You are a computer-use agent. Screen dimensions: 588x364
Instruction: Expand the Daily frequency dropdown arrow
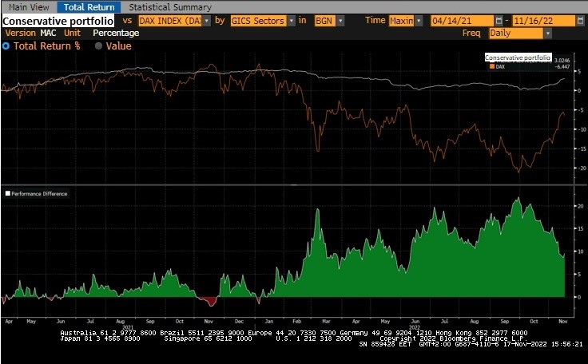pos(548,34)
